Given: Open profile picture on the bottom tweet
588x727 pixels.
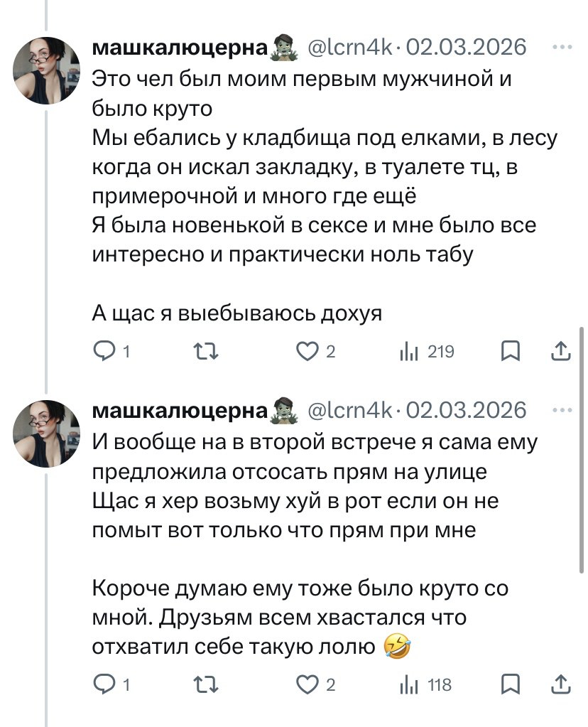Looking at the screenshot, I should pos(48,433).
